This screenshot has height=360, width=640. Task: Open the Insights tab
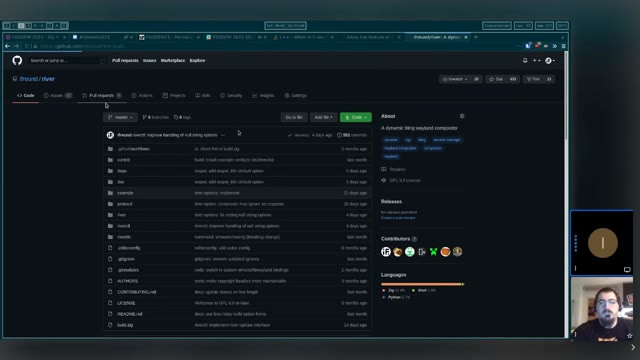[x=263, y=96]
